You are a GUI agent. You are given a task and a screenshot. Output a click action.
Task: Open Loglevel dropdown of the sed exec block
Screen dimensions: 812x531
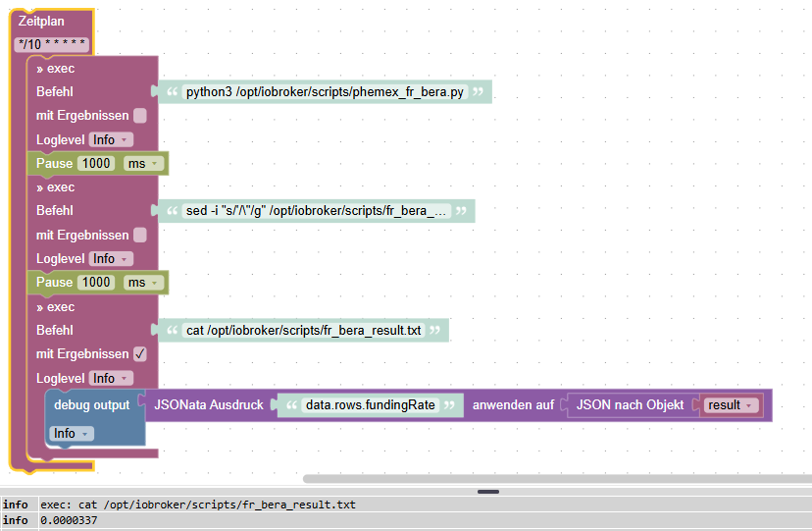tap(111, 258)
